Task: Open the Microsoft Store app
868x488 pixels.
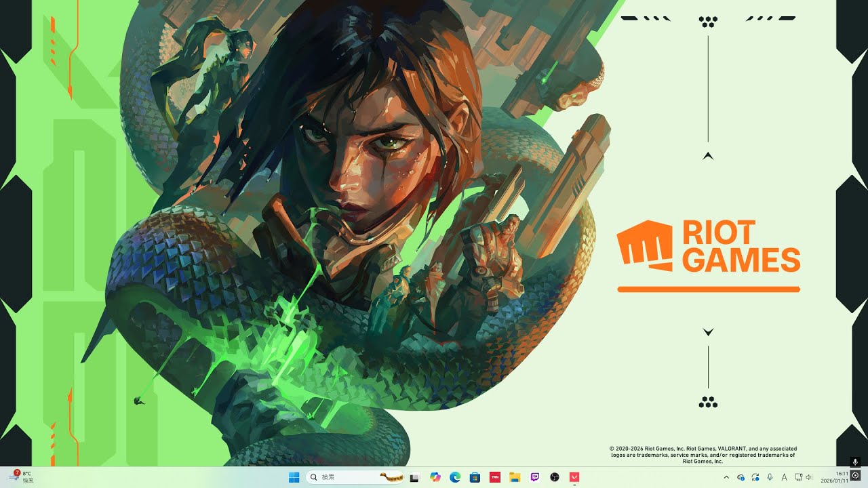Action: pos(475,477)
